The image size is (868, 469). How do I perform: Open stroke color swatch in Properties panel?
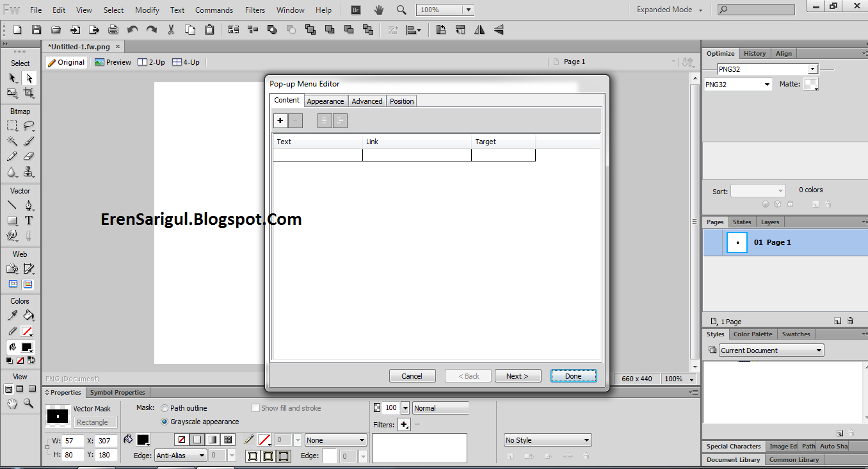point(264,440)
